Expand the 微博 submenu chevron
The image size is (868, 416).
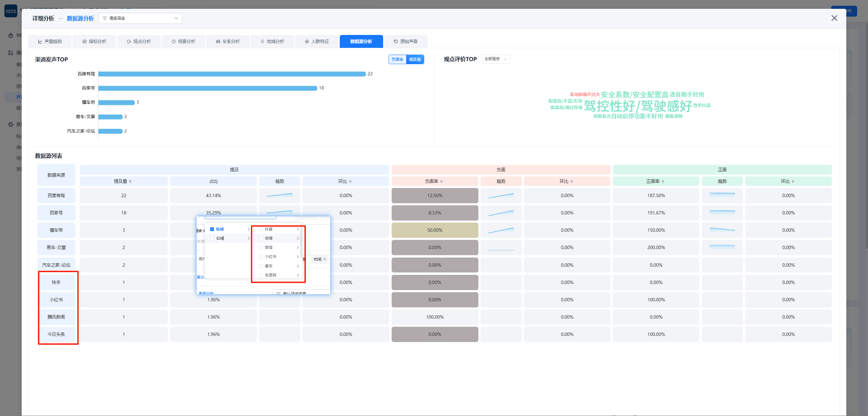tap(298, 239)
